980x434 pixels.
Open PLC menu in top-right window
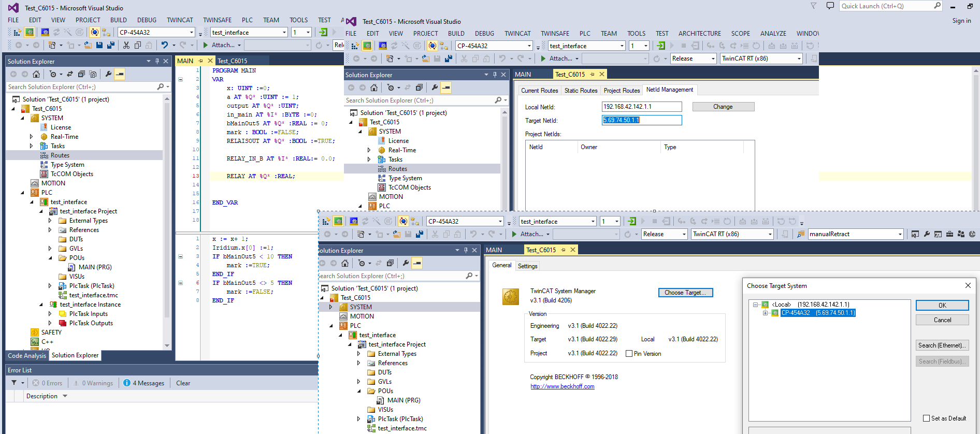585,34
